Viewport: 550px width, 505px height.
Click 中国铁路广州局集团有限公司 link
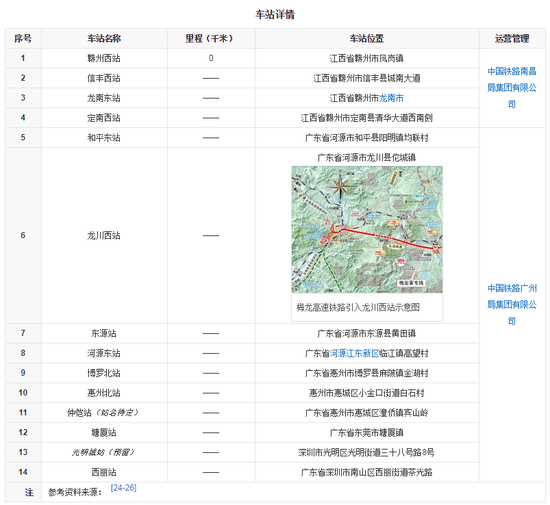coord(512,304)
